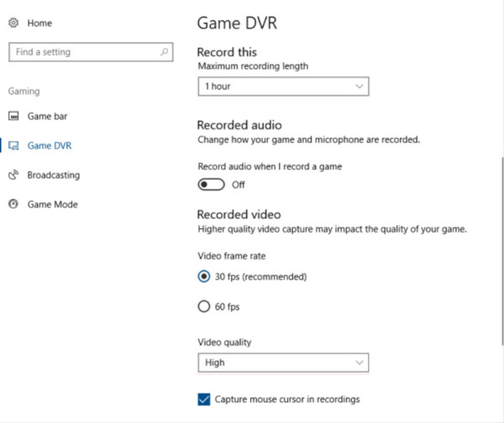Switch to the Game Mode page
Screen dimensions: 504x423
pyautogui.click(x=53, y=204)
